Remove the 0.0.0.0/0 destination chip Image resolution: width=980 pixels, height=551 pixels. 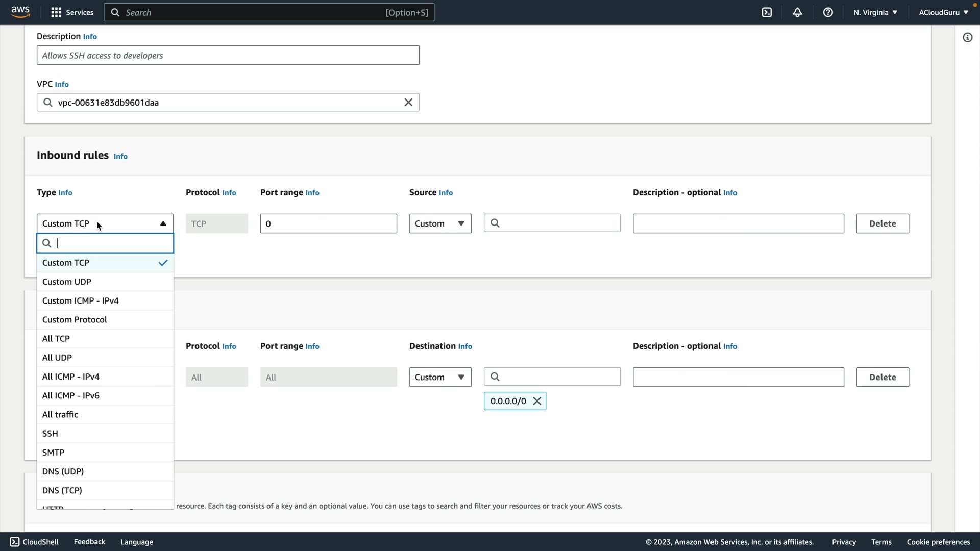537,401
